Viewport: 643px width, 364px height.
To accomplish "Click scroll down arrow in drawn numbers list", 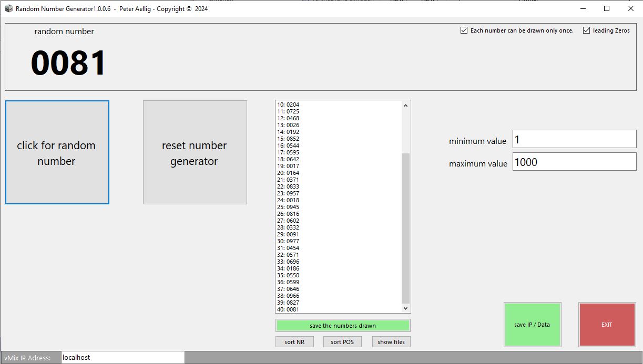I will pos(405,308).
